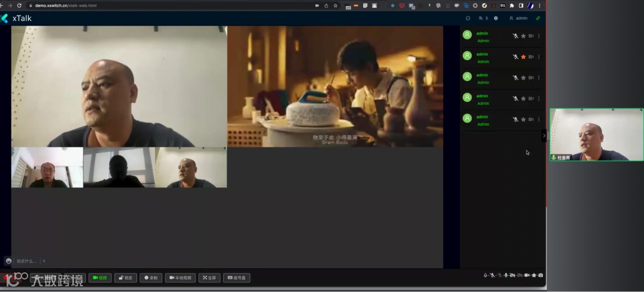Toggle microphone mute for first admin participant
The height and width of the screenshot is (292, 644).
tap(515, 36)
